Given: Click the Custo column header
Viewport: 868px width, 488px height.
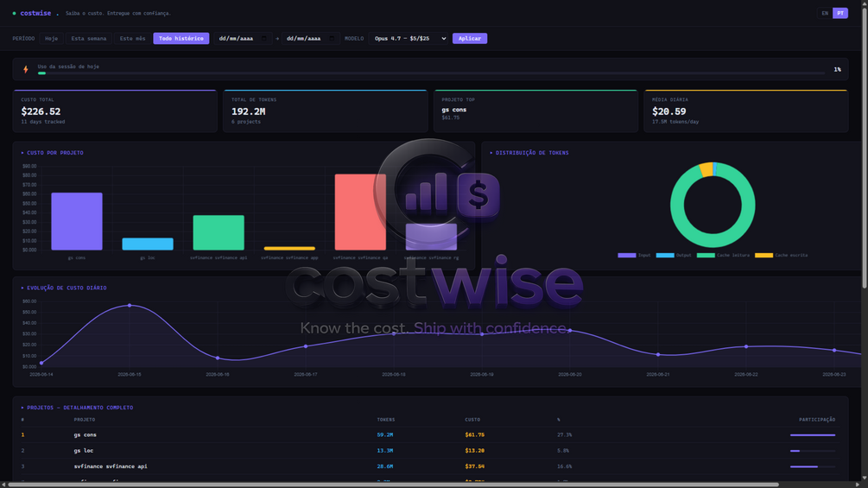Looking at the screenshot, I should (472, 420).
